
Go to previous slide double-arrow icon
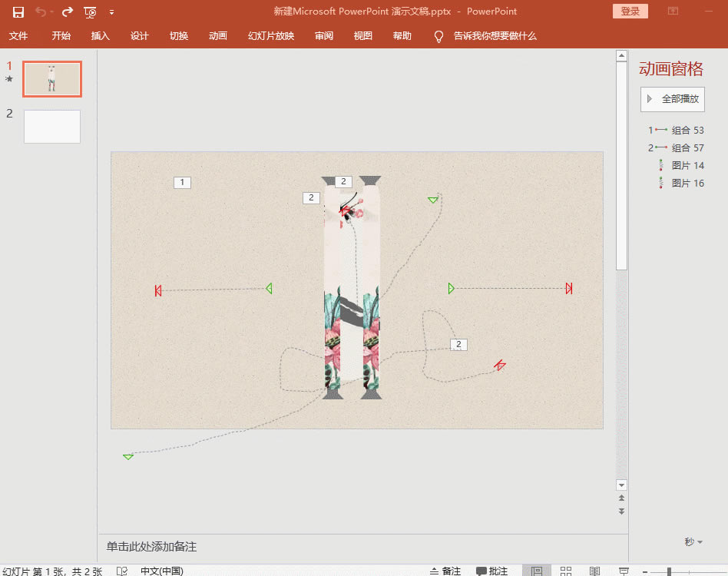[x=622, y=498]
